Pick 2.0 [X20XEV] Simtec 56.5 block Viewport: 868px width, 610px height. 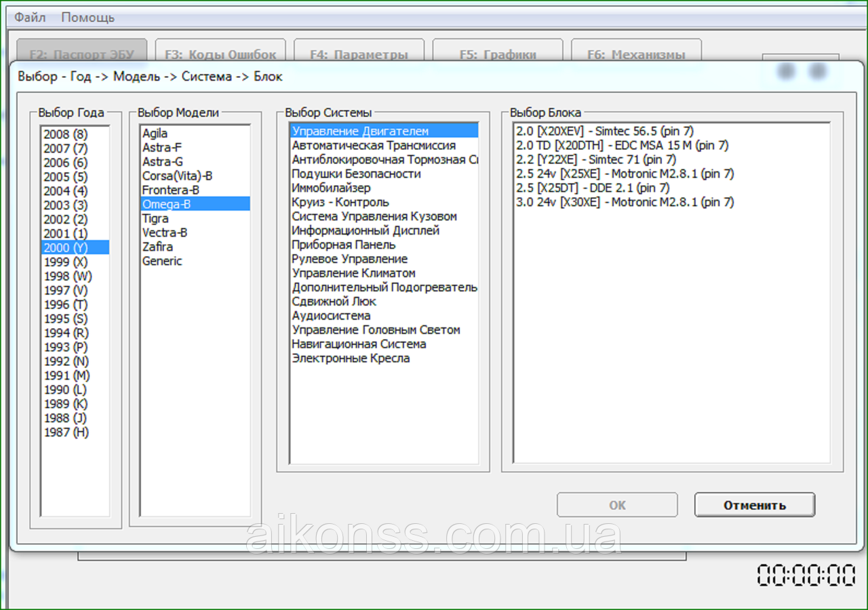[671, 131]
